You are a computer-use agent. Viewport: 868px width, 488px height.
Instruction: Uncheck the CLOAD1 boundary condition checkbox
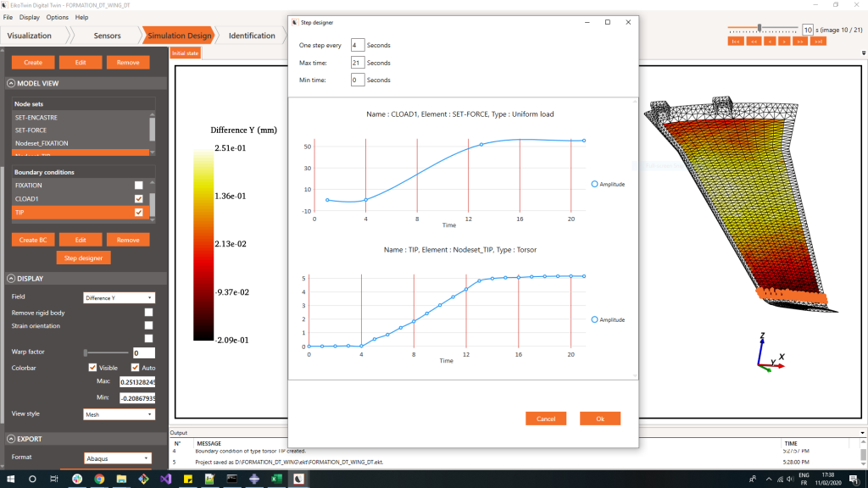click(138, 198)
